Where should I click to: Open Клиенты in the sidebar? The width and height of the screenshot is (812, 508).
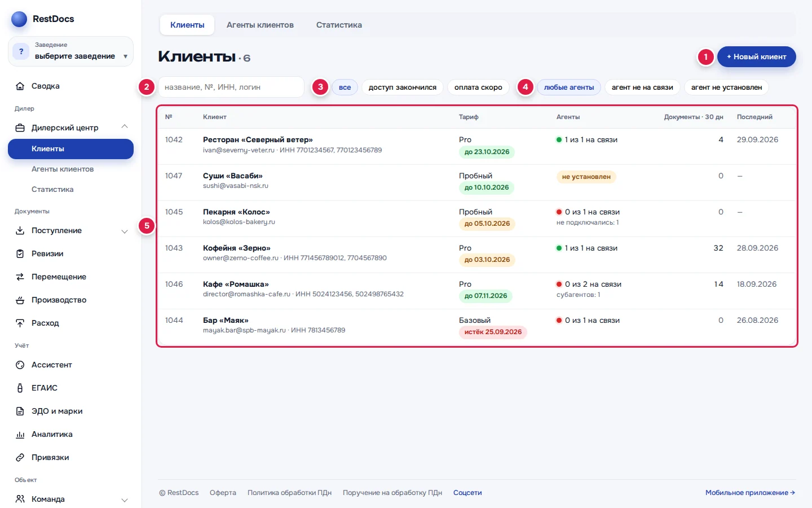tap(70, 149)
